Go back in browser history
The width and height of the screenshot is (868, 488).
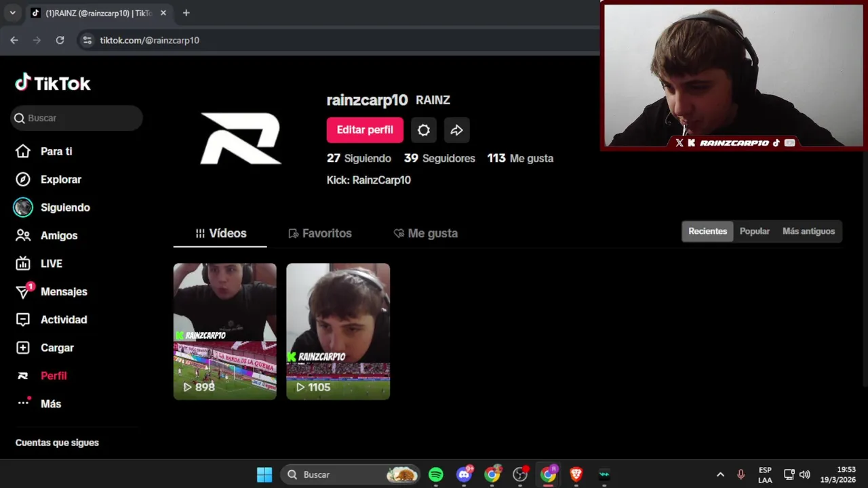pyautogui.click(x=14, y=40)
